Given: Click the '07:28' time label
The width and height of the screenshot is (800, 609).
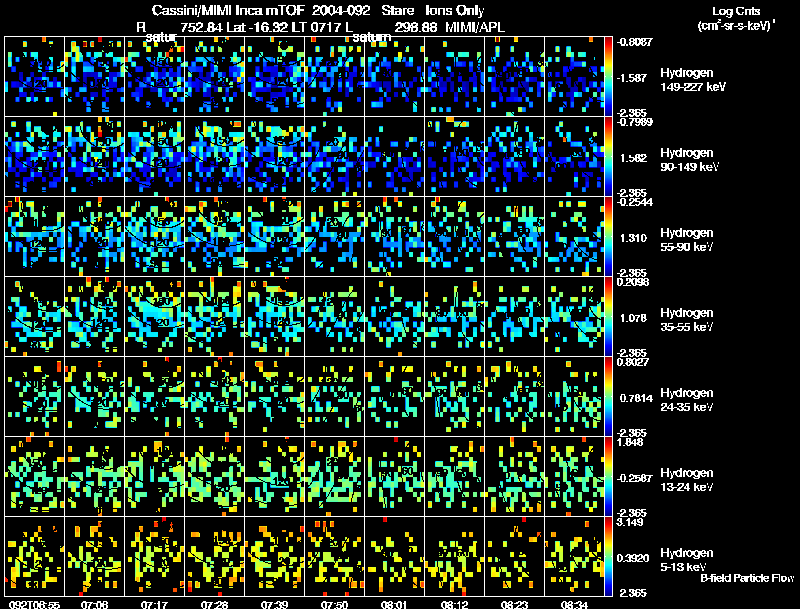Looking at the screenshot, I should coord(214,605).
